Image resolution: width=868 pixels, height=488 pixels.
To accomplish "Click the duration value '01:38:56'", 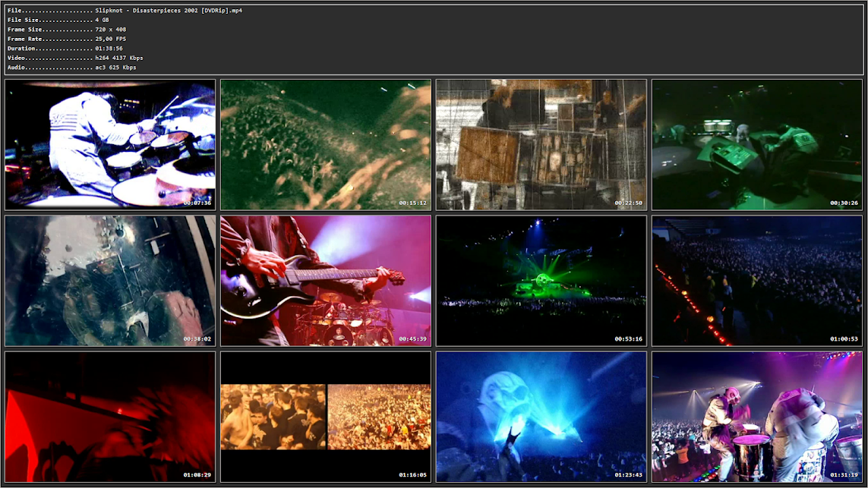I will click(x=109, y=48).
